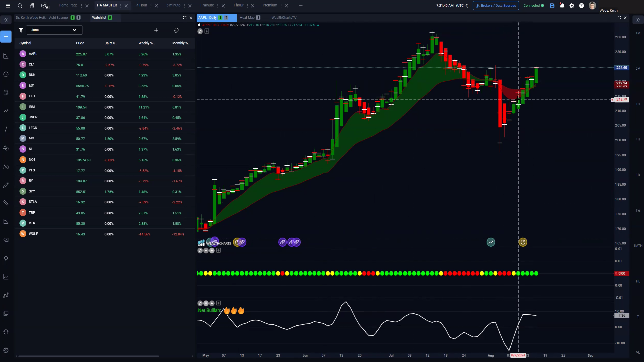Screen dimensions: 644x362
Task: Add a symbol with the watchlist plus
Action: [x=156, y=30]
